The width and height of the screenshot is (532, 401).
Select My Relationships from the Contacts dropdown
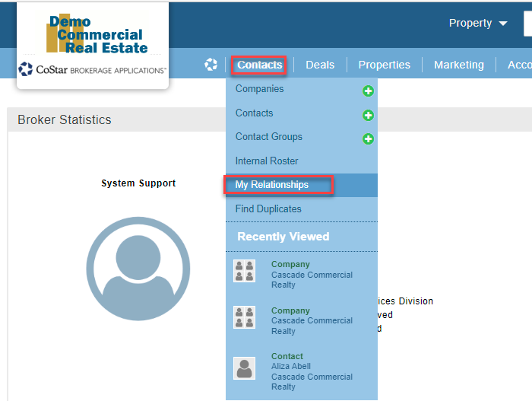click(272, 185)
